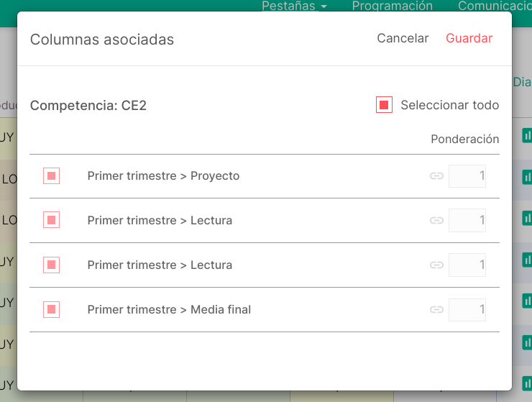Expand the Pestañas dropdown menu
Image resolution: width=532 pixels, height=402 pixels.
(294, 6)
